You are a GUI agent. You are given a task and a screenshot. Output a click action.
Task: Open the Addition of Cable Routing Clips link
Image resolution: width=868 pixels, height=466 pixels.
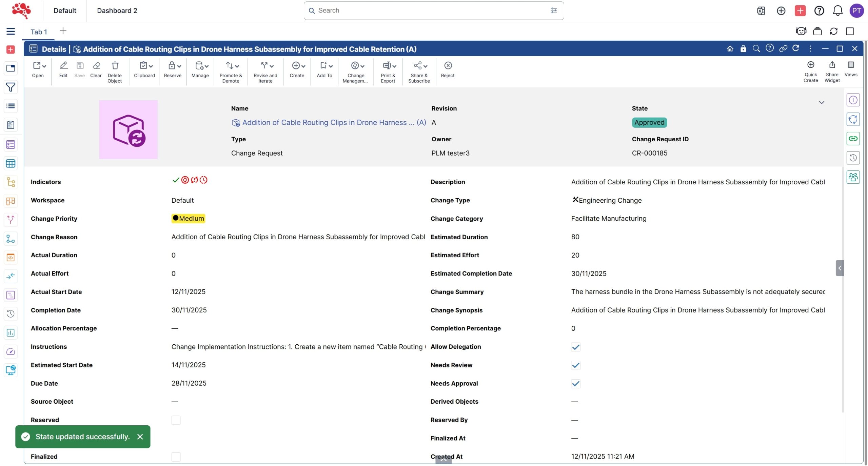coord(334,123)
